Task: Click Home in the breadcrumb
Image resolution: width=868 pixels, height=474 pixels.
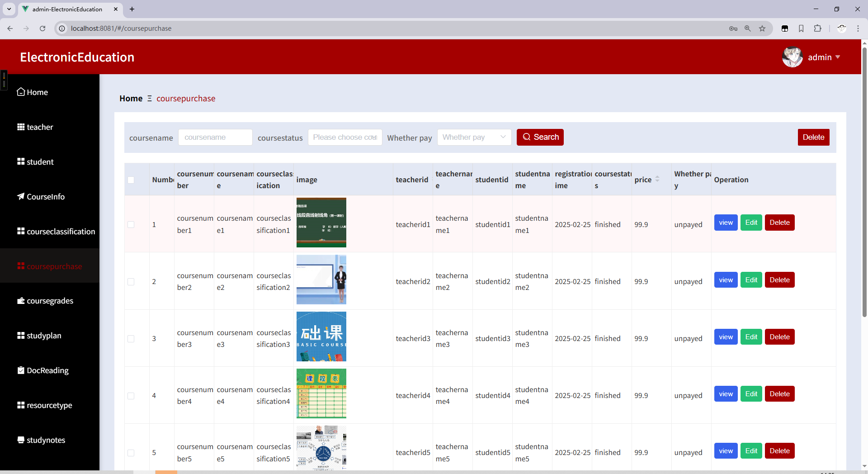Action: 131,99
